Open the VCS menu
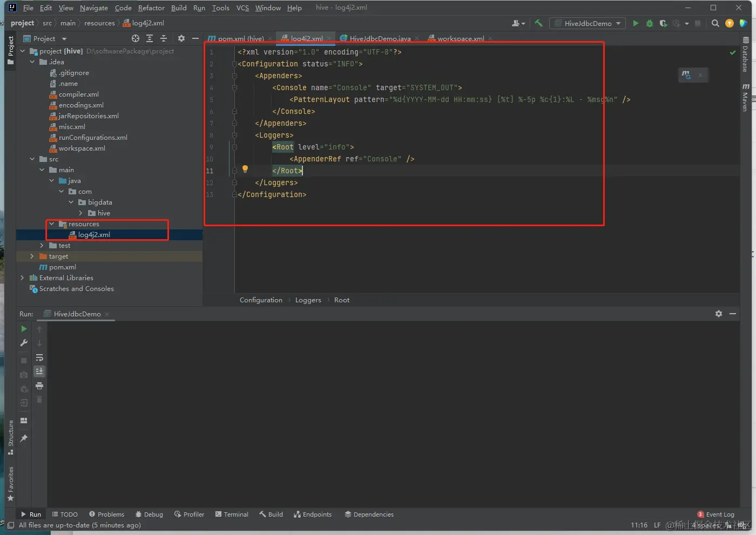756x535 pixels. coord(242,8)
